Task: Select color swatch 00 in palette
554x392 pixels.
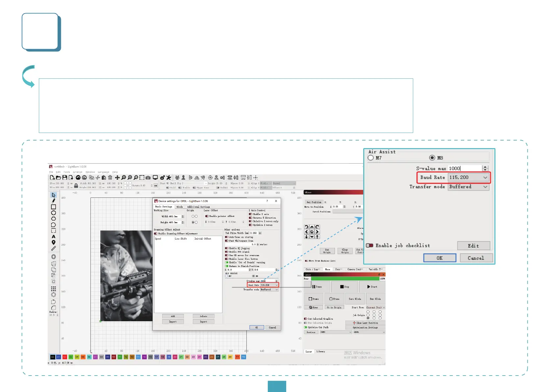Action: pos(52,357)
